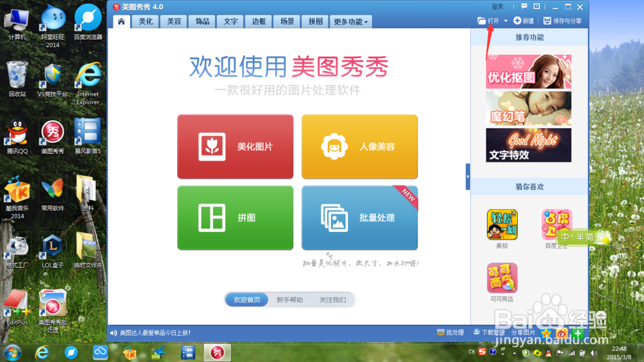Open the 饰品 tab
The height and width of the screenshot is (362, 644).
pos(202,21)
